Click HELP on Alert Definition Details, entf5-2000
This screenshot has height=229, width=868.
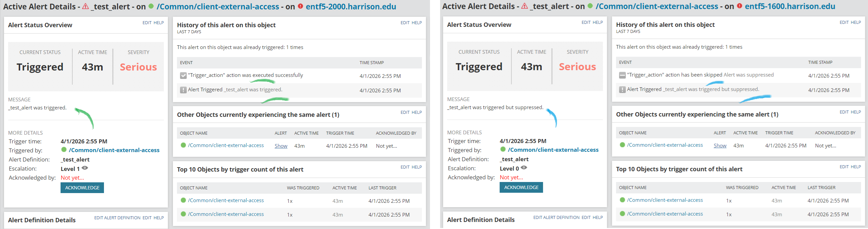pos(159,218)
